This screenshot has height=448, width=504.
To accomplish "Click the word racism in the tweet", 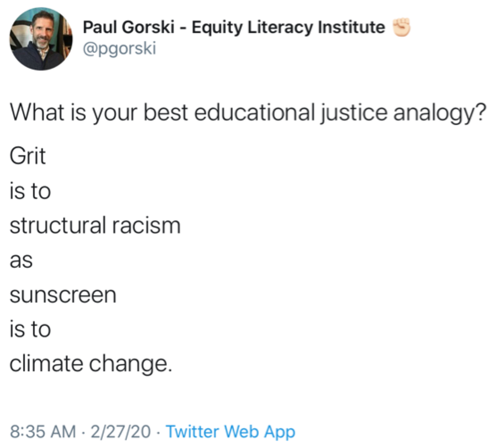I will (146, 225).
